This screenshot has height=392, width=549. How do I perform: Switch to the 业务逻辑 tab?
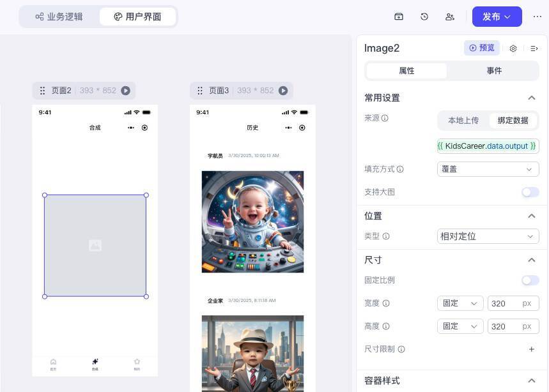tap(59, 17)
